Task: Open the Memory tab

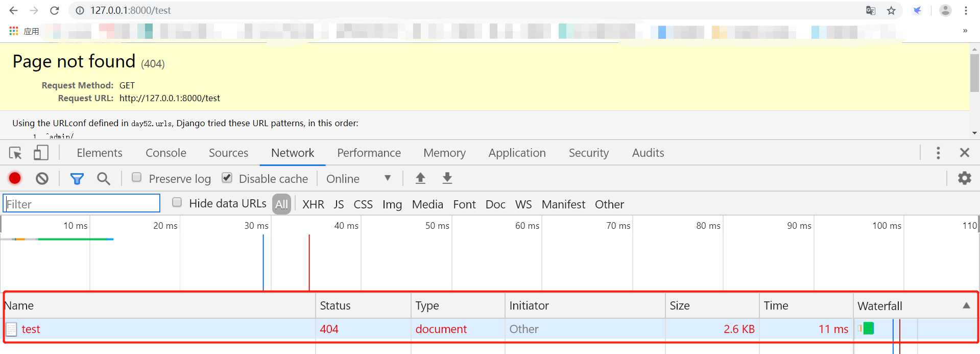Action: (444, 153)
